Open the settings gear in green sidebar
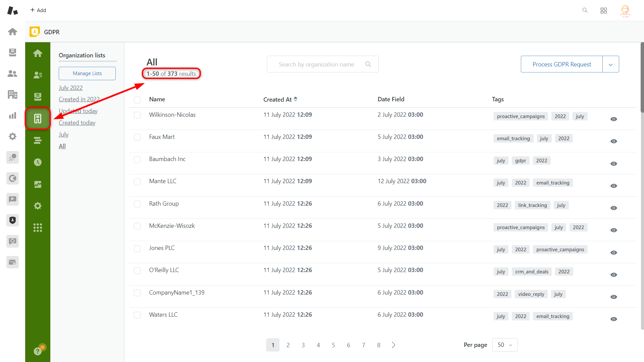The image size is (644, 362). pyautogui.click(x=38, y=206)
